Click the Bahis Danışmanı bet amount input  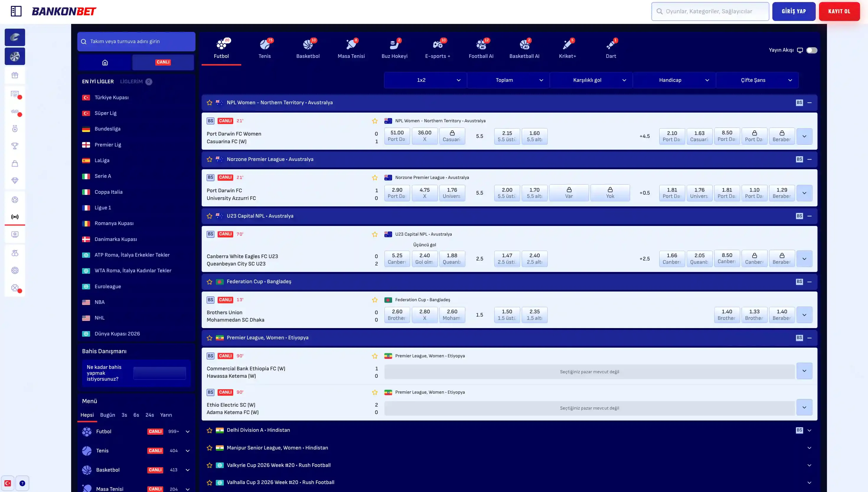159,373
